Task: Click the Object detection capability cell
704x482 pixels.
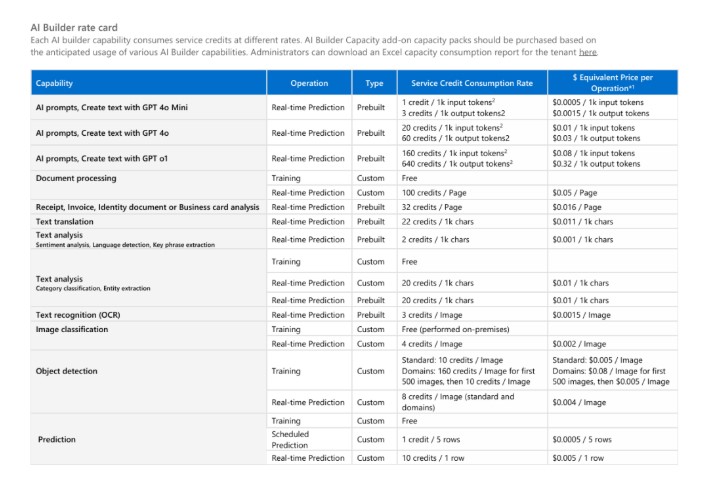Action: tap(67, 371)
